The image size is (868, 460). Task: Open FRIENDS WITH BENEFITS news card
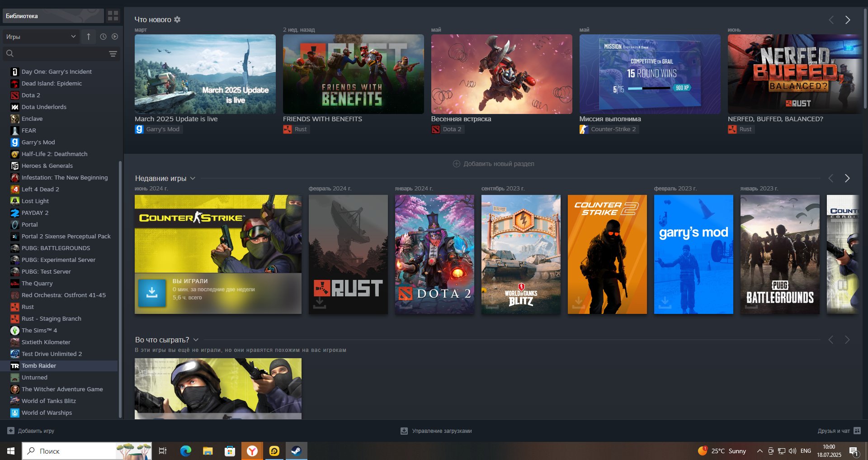[354, 74]
